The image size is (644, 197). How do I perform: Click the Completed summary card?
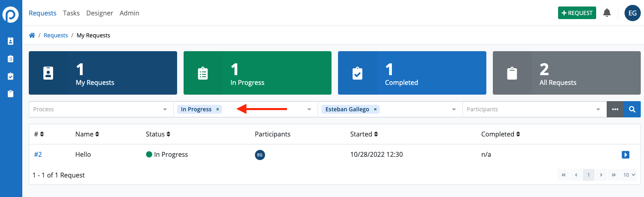[412, 73]
